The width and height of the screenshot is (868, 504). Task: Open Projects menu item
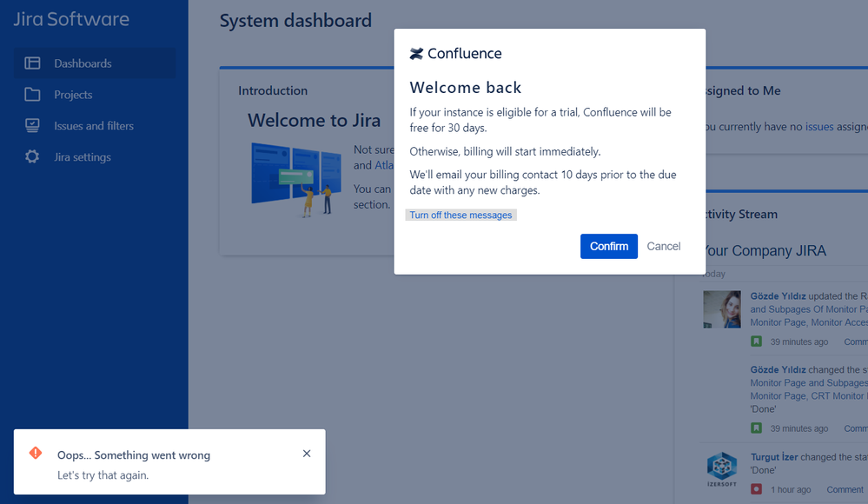coord(95,95)
